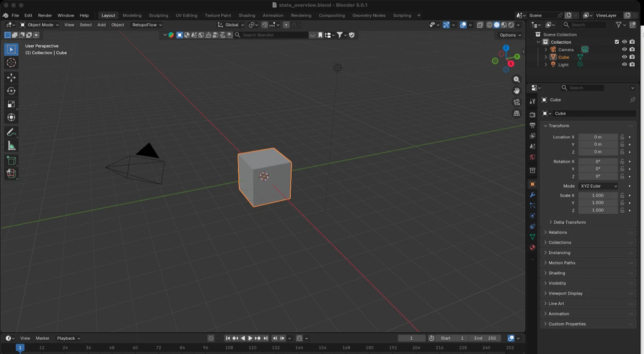Open the Global transform orientation dropdown
Viewport: 644px width, 354px height.
click(231, 25)
